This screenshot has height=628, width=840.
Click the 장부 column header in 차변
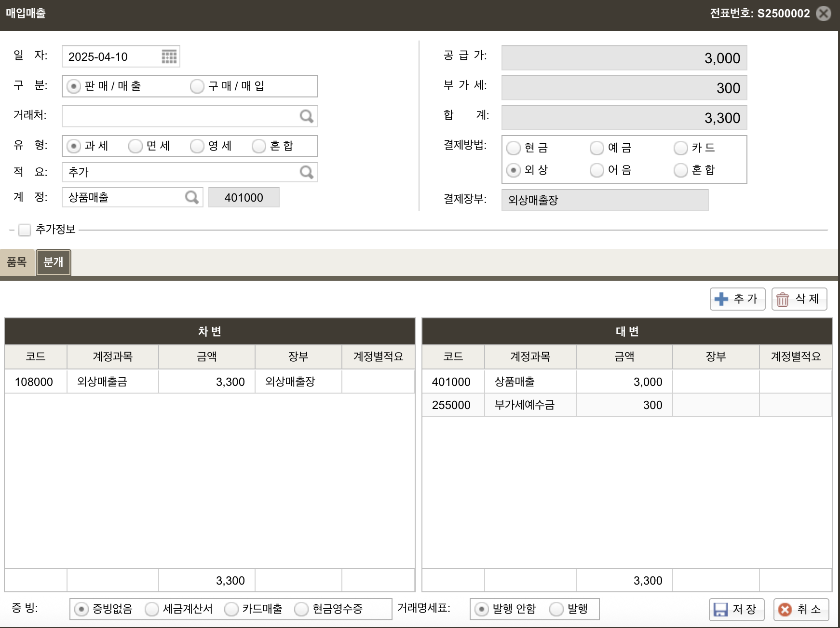pyautogui.click(x=298, y=357)
